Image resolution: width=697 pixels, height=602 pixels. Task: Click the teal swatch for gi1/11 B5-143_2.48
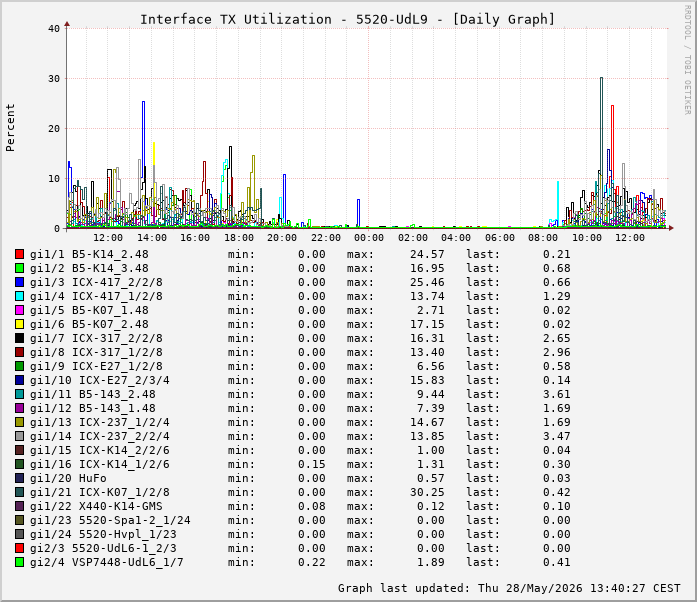(x=19, y=394)
